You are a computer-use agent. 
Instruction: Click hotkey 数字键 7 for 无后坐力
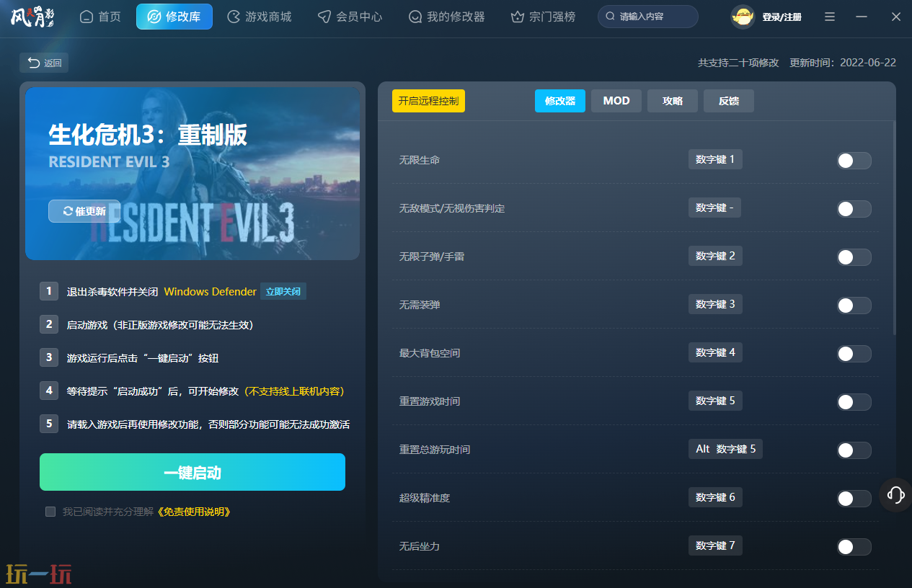tap(715, 545)
